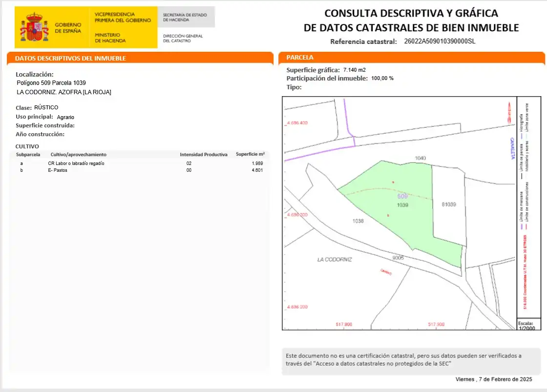Click the date 'Viernes, 7 de Febrero de 2025'
Image resolution: width=547 pixels, height=392 pixels.
coord(494,379)
